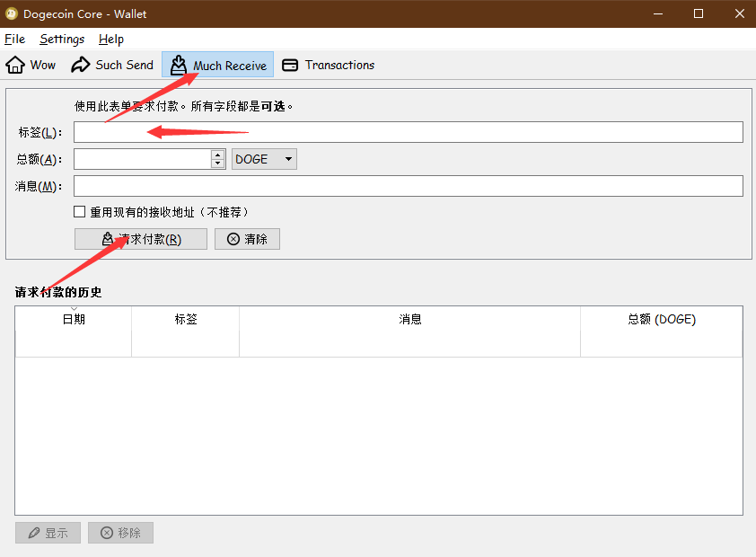The width and height of the screenshot is (756, 557).
Task: Open the Help menu
Action: 111,40
